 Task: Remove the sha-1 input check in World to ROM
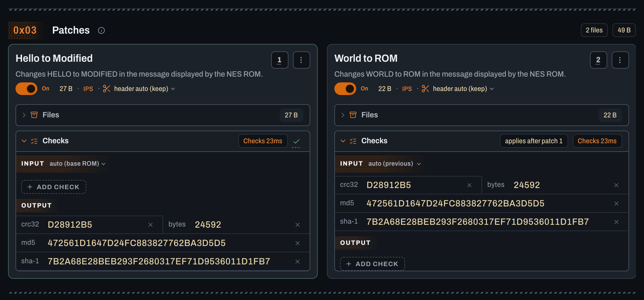tap(616, 222)
